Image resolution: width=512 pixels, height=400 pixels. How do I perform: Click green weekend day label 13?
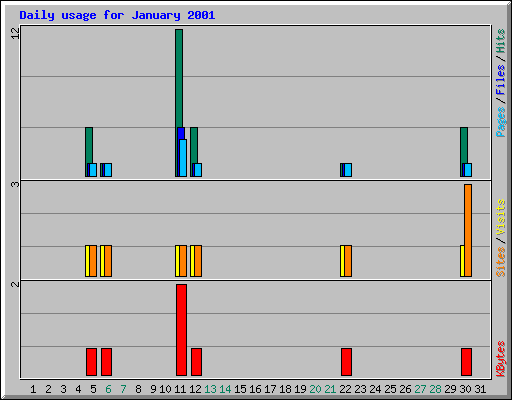point(210,389)
